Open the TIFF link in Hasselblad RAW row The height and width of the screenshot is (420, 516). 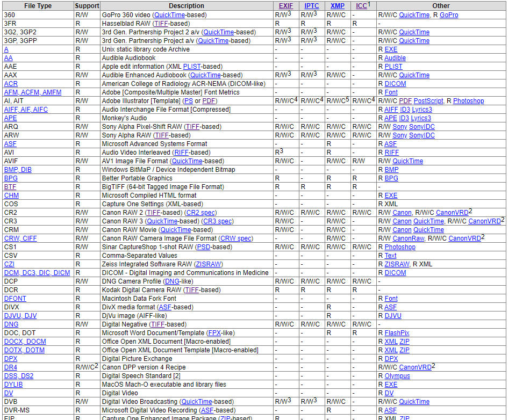pyautogui.click(x=161, y=24)
